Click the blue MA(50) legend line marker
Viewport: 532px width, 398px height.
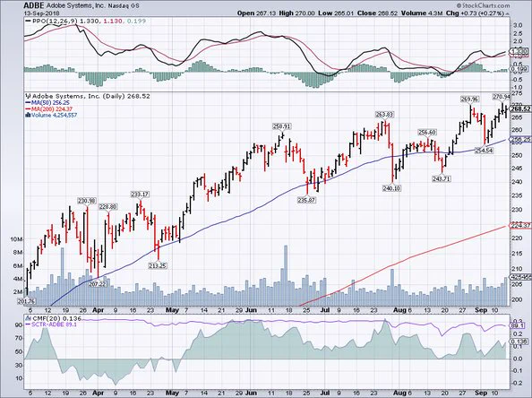pyautogui.click(x=28, y=102)
